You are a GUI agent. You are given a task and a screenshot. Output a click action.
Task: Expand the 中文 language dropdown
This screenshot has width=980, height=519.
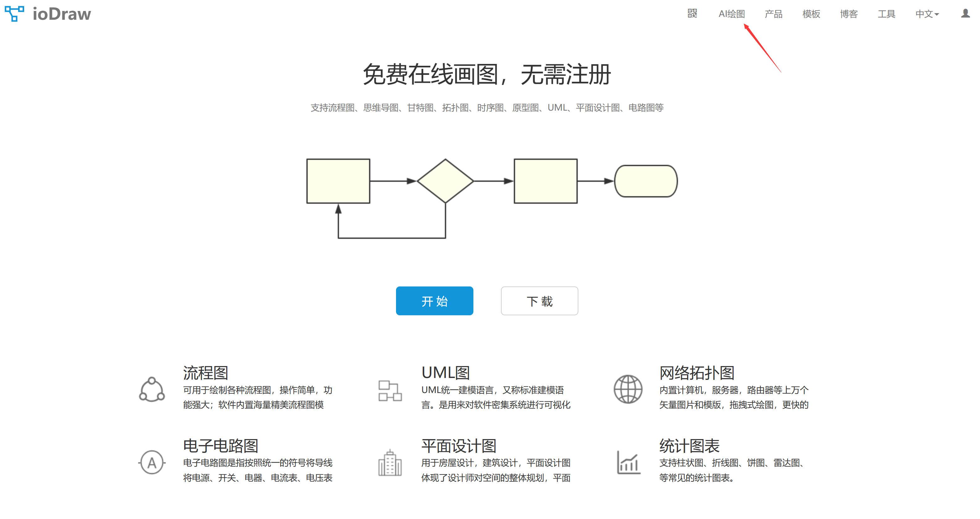927,14
